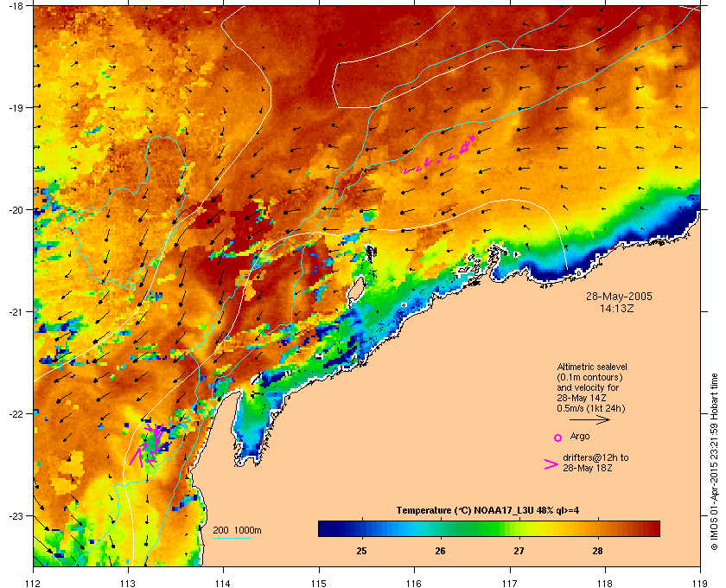
Task: Click the Temperature NOAA17_L3U colorbar title
Action: click(x=487, y=511)
